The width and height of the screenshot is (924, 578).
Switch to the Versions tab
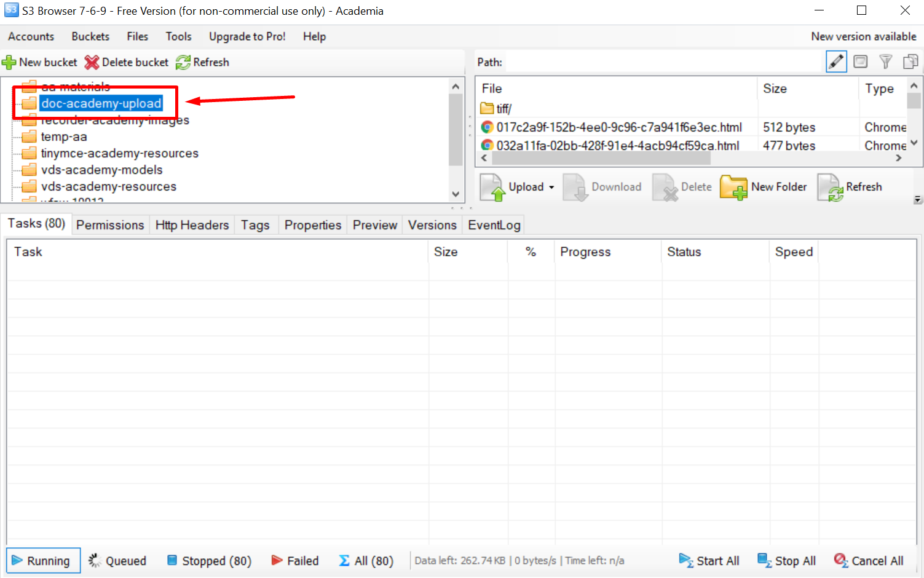click(x=432, y=225)
